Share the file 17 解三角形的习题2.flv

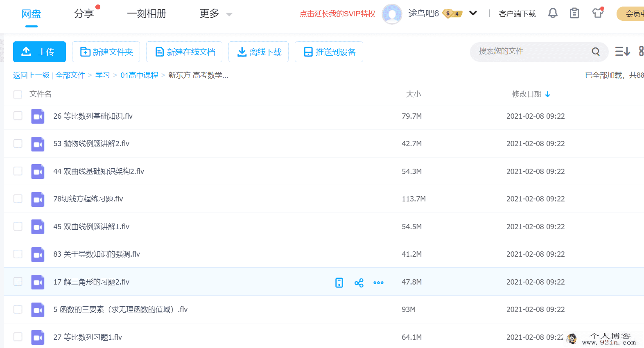coord(359,282)
